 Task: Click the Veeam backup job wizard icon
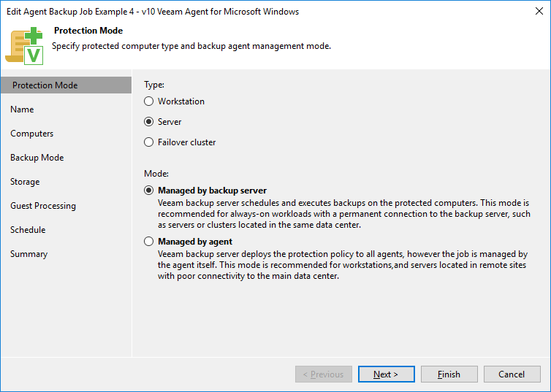[x=24, y=45]
